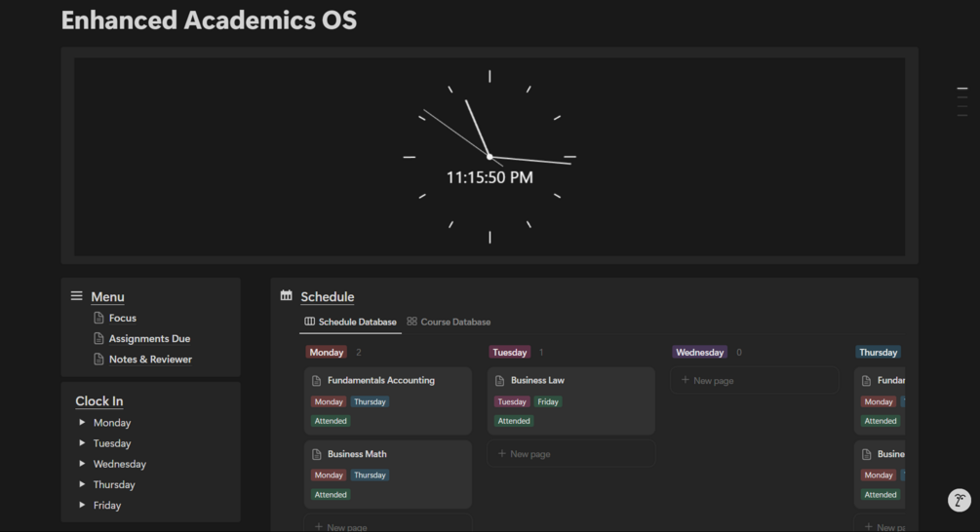
Task: Click the calendar icon beside Schedule
Action: click(x=287, y=295)
